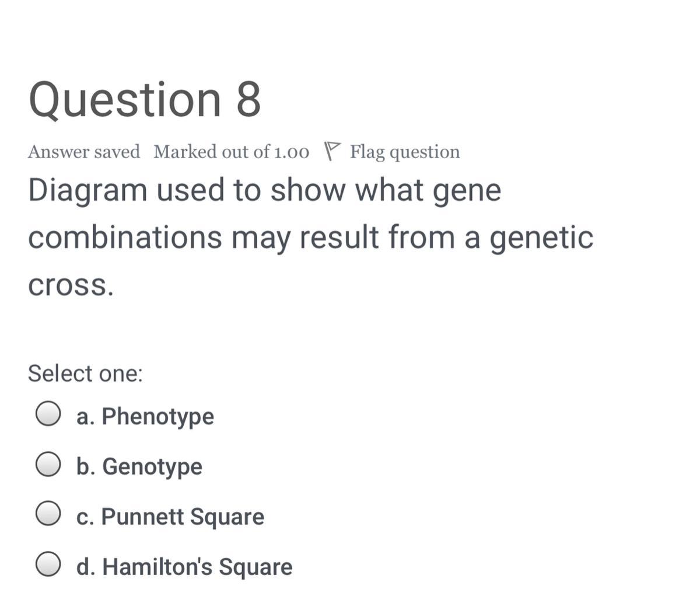Click the 'Answer saved' status text
This screenshot has height=589, width=700.
tap(84, 152)
